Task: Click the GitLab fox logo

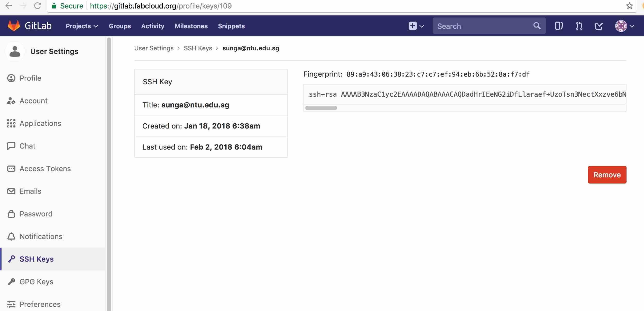Action: tap(14, 26)
